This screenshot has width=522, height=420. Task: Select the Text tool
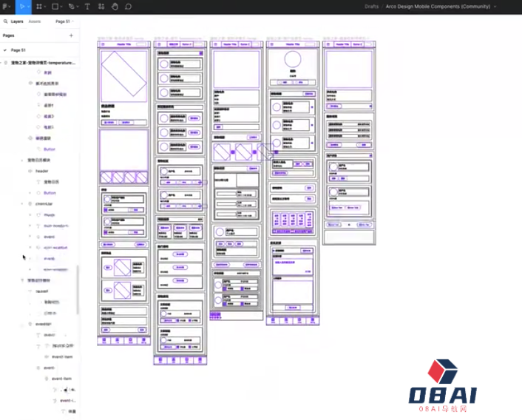[x=88, y=6]
